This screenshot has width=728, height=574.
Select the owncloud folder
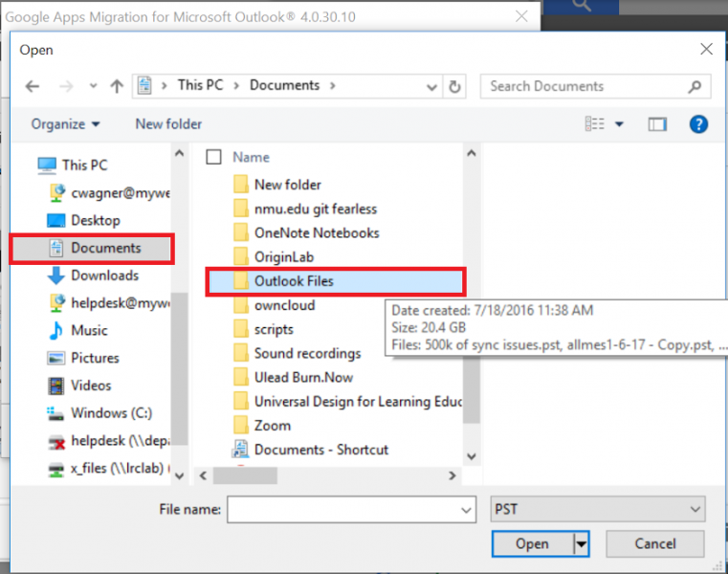pyautogui.click(x=275, y=305)
